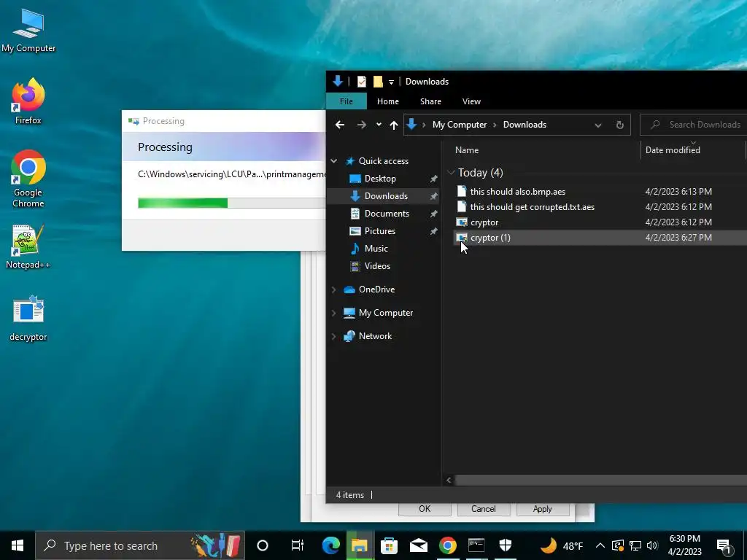Open Downloads in the navigation pane
747x560 pixels.
[385, 195]
